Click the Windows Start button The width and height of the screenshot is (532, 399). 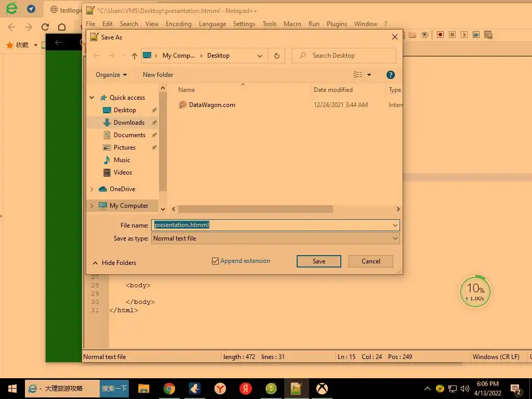coord(12,389)
